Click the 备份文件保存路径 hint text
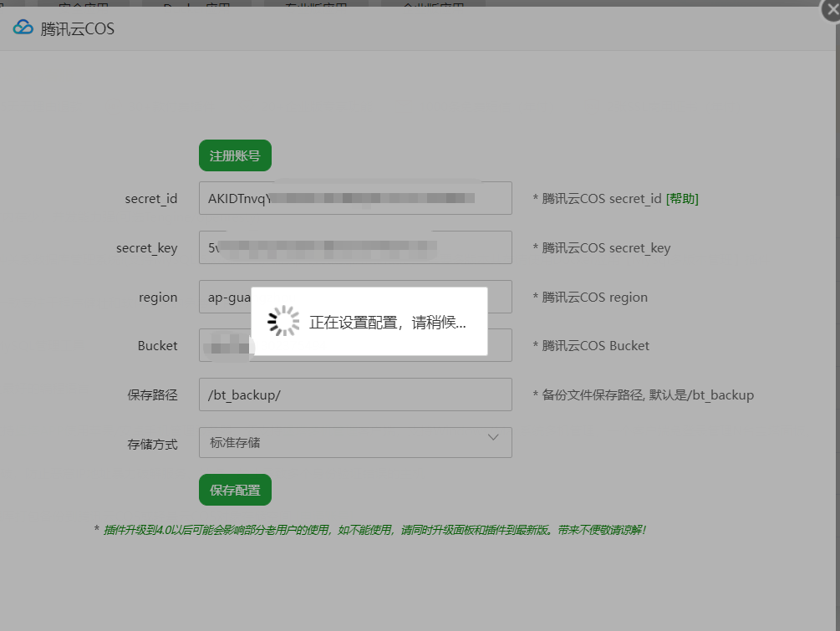Screen dimensions: 840x631 [643, 395]
